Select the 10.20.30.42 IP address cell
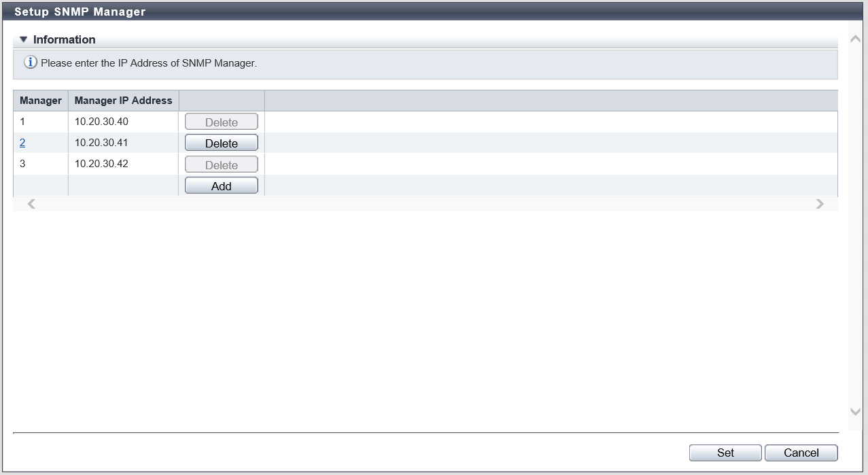This screenshot has width=868, height=475. (x=101, y=164)
